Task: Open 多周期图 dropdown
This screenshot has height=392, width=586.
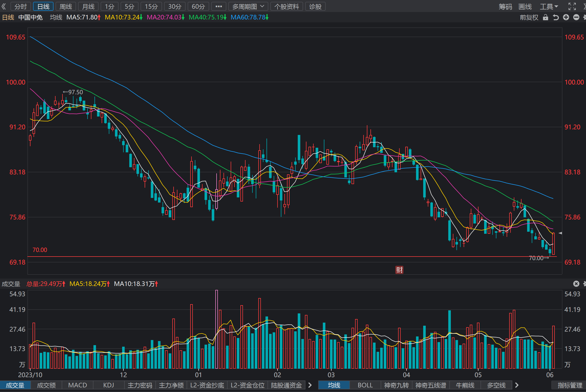Action: 248,6
